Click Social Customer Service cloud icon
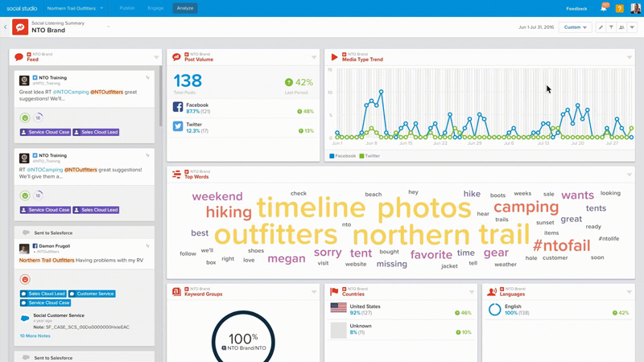Screen dimensions: 644x362 point(25,318)
